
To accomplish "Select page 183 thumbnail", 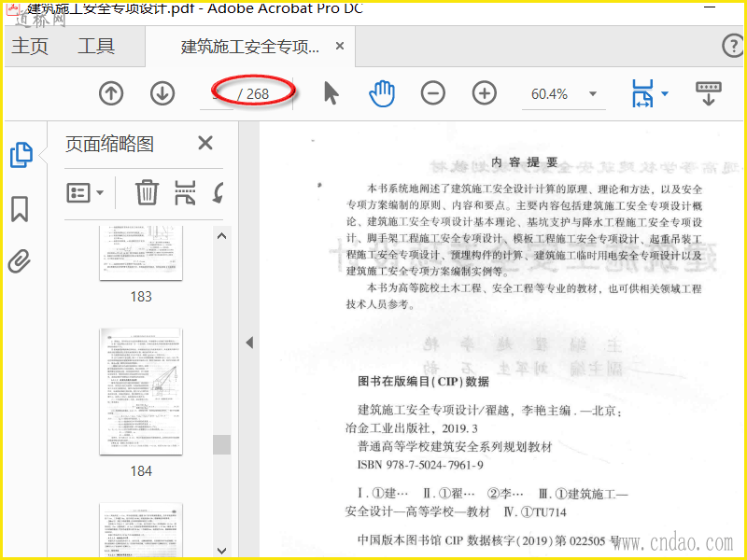I will pos(141,253).
